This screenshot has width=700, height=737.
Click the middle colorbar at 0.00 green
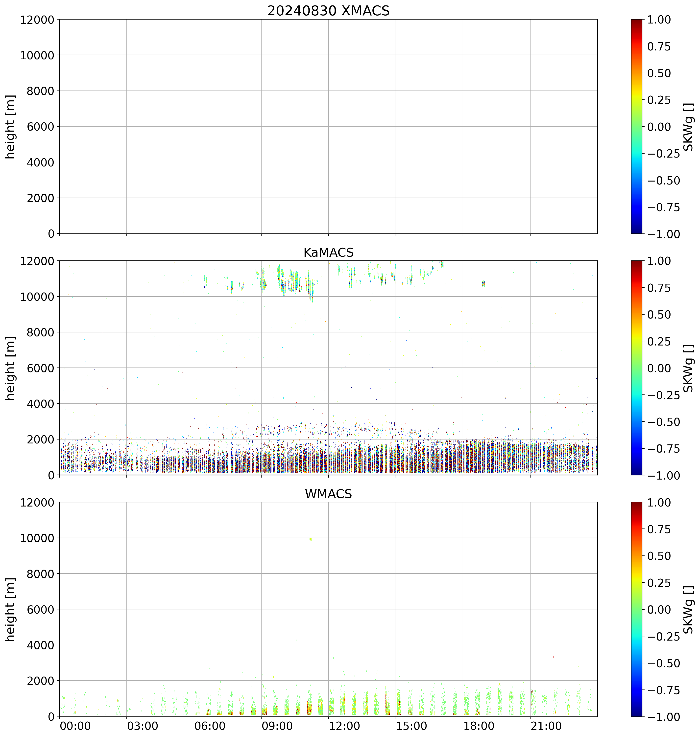(637, 368)
